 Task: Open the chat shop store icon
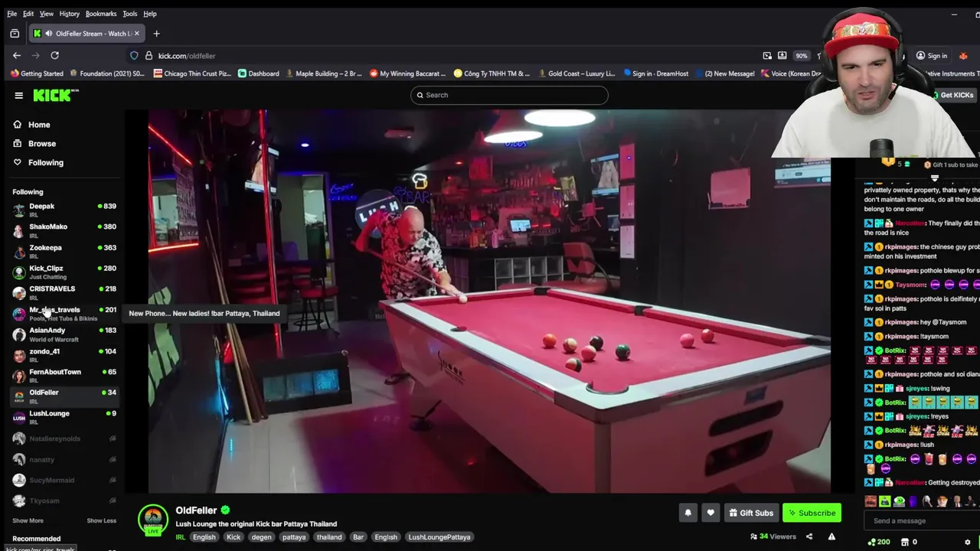tap(905, 542)
